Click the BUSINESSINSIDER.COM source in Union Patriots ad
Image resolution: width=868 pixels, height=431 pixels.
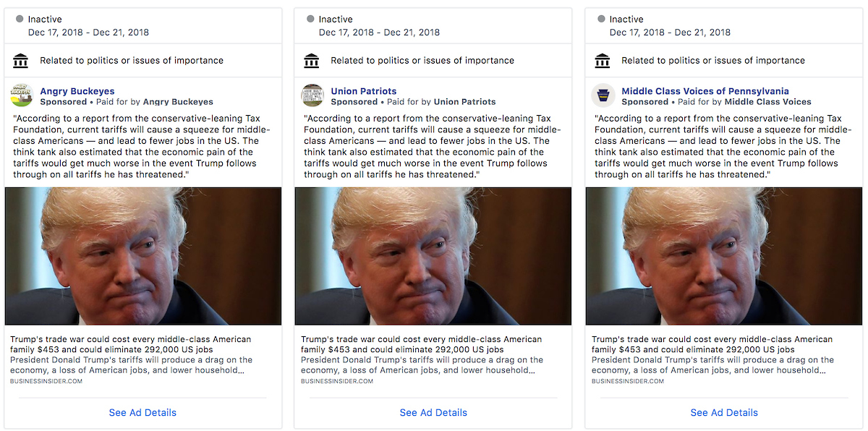tap(337, 381)
